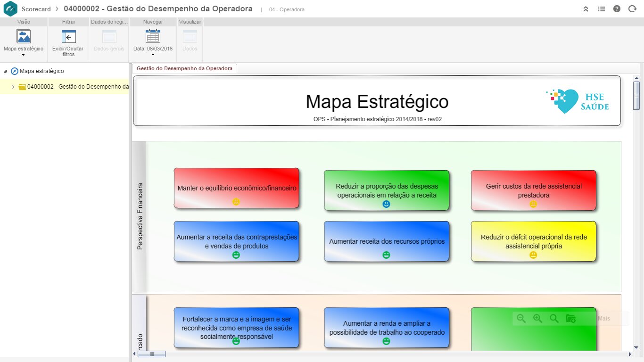644x362 pixels.
Task: Expand the 04000002 tree node arrow
Action: pyautogui.click(x=13, y=87)
